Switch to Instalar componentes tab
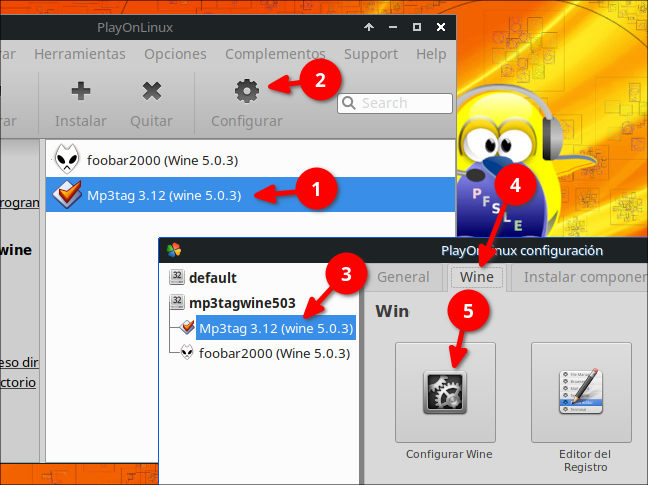This screenshot has width=648, height=485. point(580,277)
